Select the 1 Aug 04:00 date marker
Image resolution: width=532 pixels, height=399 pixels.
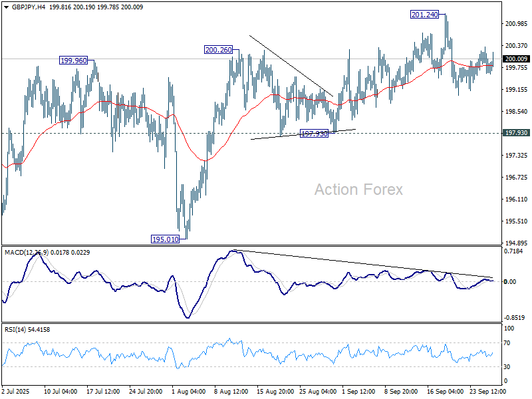pyautogui.click(x=188, y=392)
